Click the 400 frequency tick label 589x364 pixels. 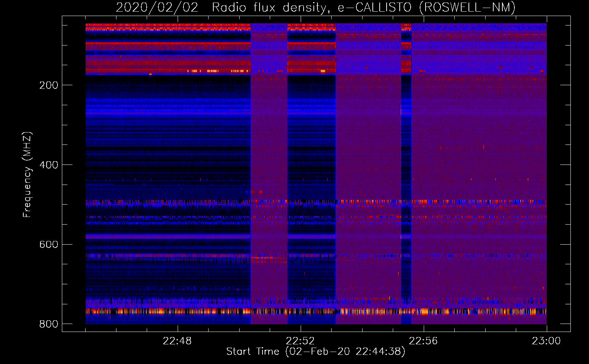(49, 165)
